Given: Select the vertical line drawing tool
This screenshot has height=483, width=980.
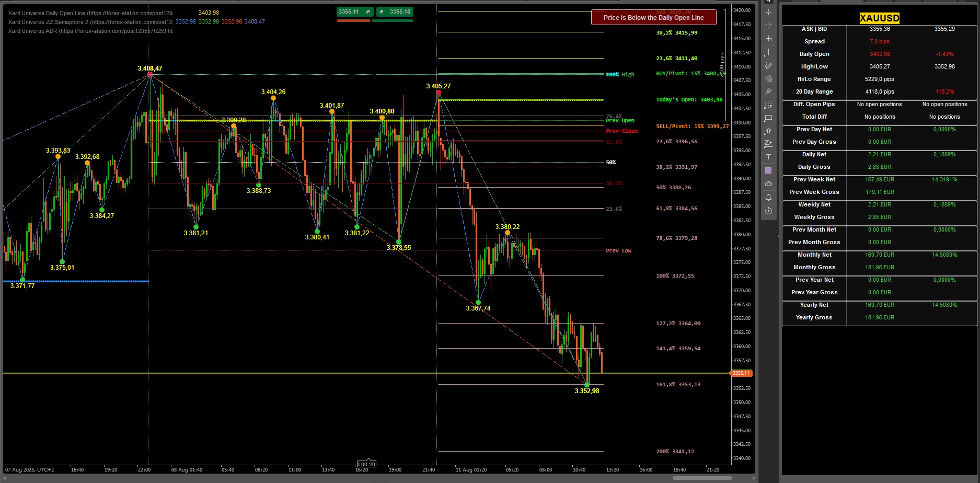Looking at the screenshot, I should (x=768, y=52).
